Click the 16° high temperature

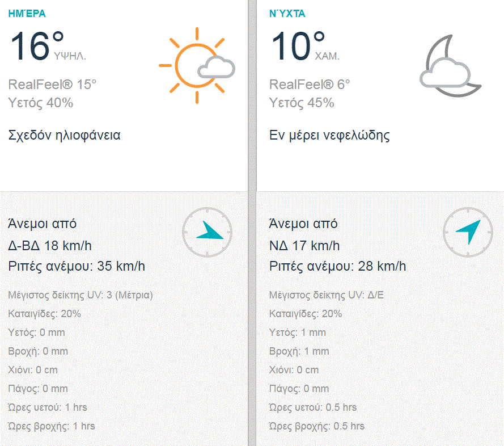(x=37, y=45)
